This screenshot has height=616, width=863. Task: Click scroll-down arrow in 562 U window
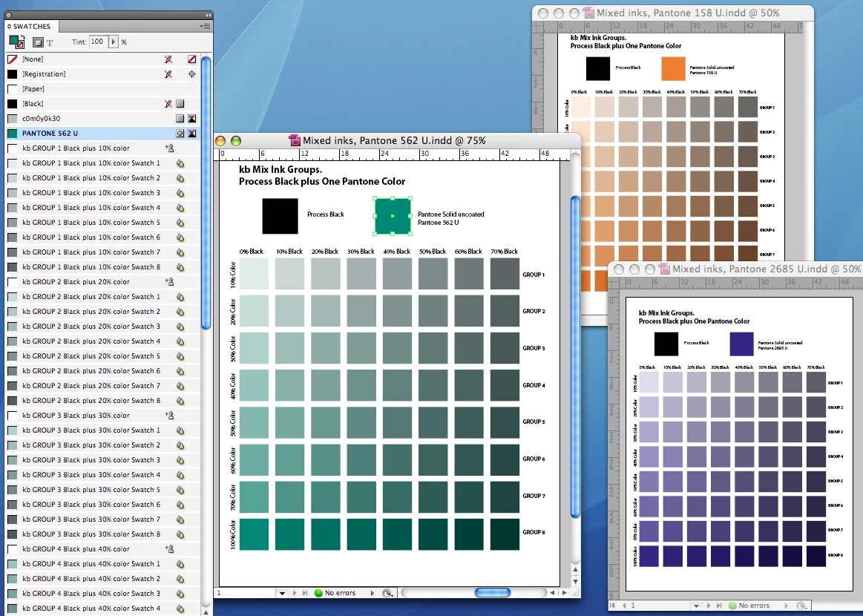[576, 581]
